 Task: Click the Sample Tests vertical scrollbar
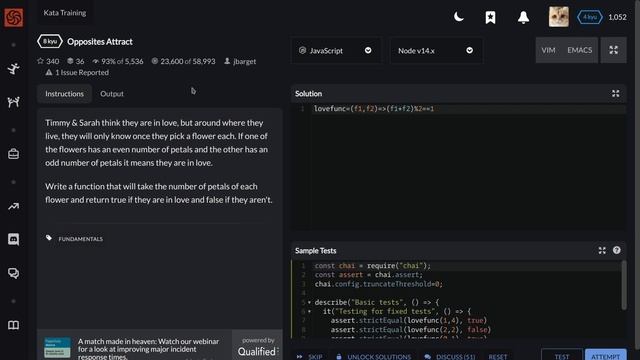tap(623, 285)
